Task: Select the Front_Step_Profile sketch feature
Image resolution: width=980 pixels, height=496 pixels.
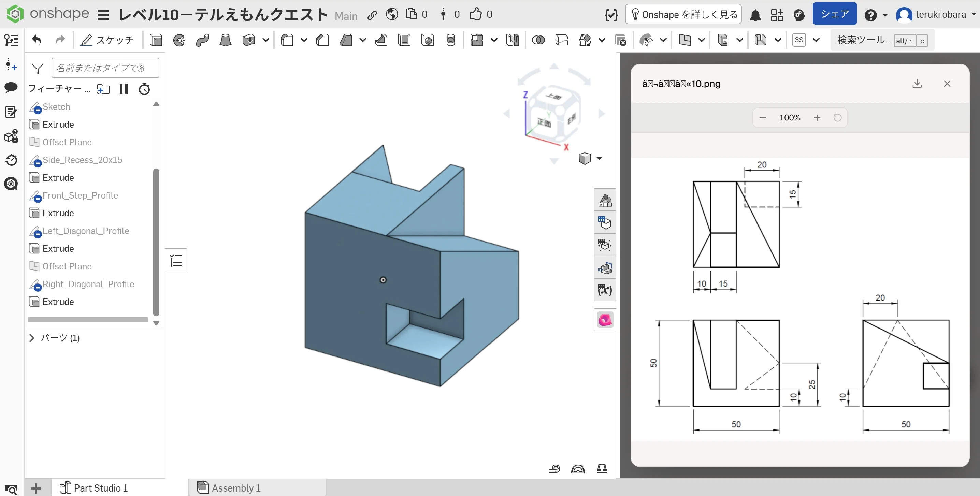Action: [80, 195]
